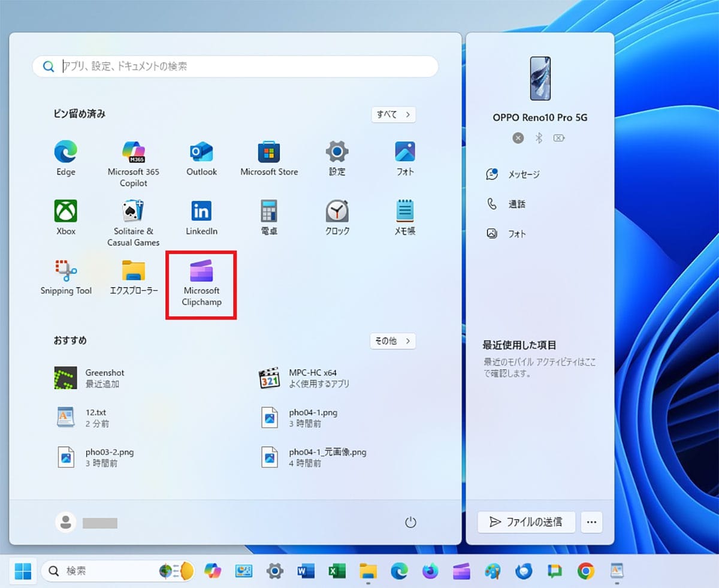Open Copilot from the taskbar
The image size is (719, 588).
(212, 571)
